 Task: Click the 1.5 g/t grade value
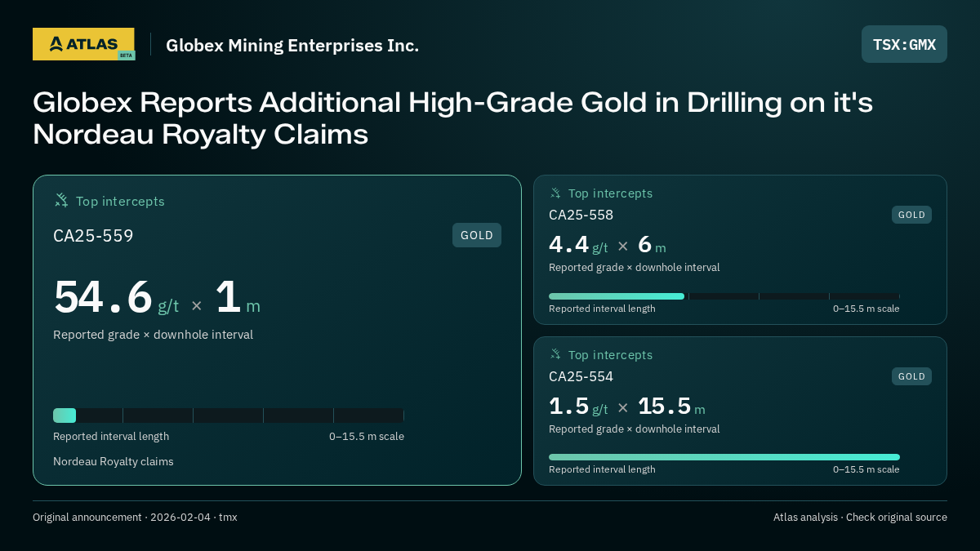[578, 407]
